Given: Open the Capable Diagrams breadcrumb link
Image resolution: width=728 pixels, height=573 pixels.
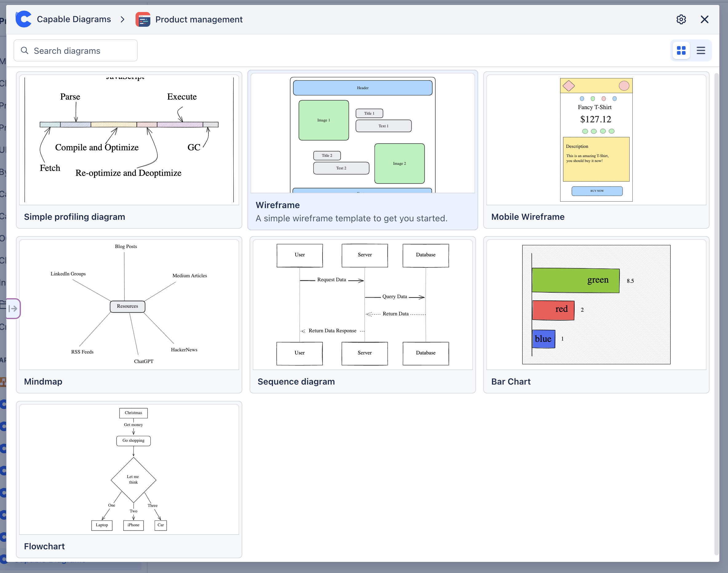Looking at the screenshot, I should (x=74, y=19).
